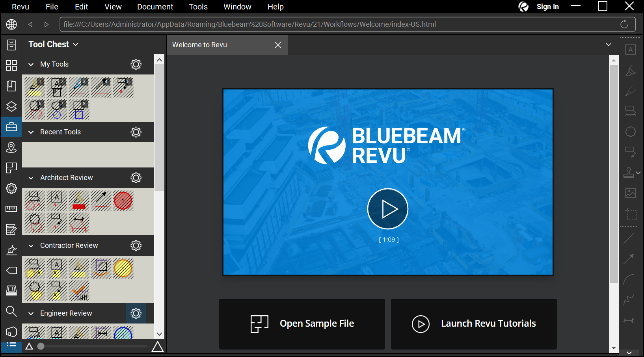Open the Edit menu

(x=82, y=7)
